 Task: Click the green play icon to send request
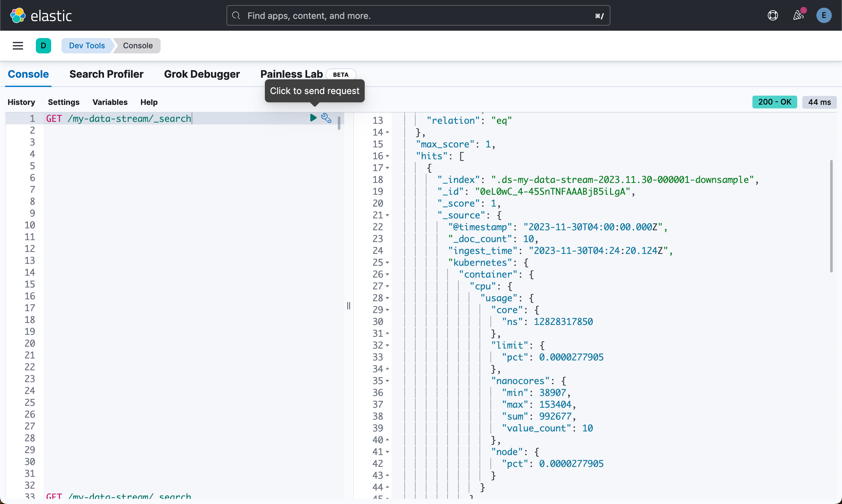313,118
